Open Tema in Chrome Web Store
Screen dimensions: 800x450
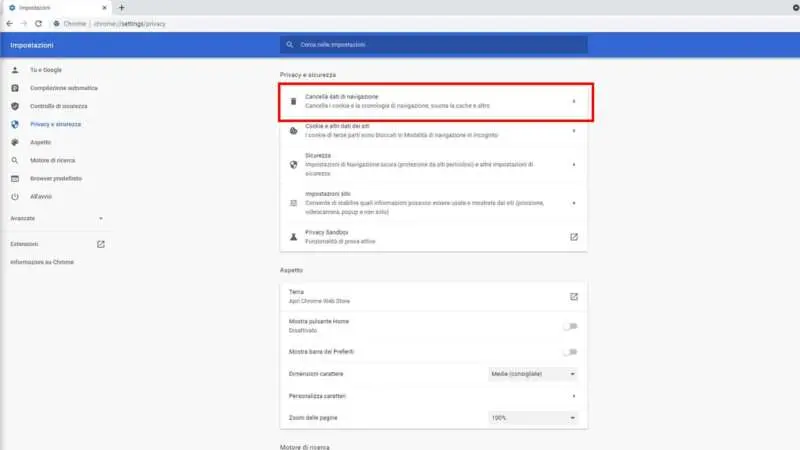433,296
